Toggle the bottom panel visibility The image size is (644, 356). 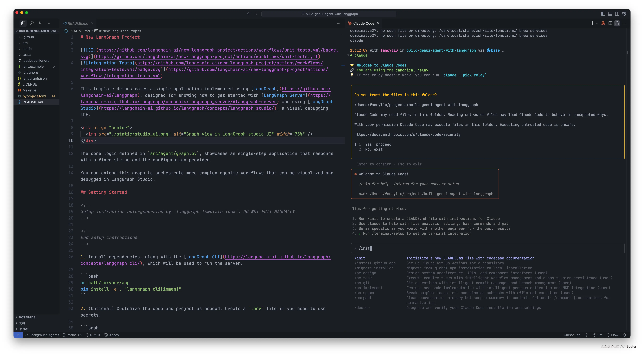click(x=610, y=14)
